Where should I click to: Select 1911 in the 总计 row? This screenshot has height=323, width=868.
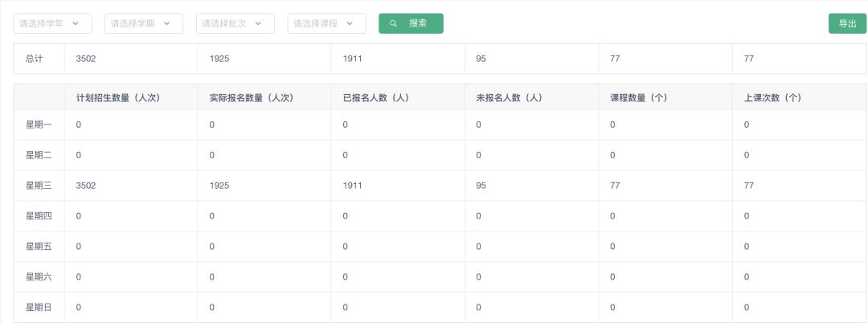click(x=353, y=59)
